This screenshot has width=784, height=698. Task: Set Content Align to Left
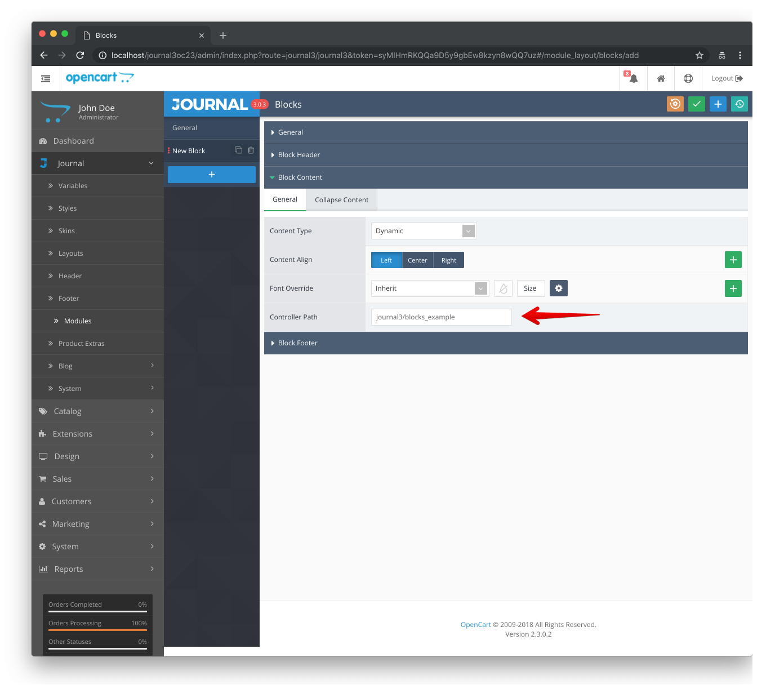[x=386, y=260]
